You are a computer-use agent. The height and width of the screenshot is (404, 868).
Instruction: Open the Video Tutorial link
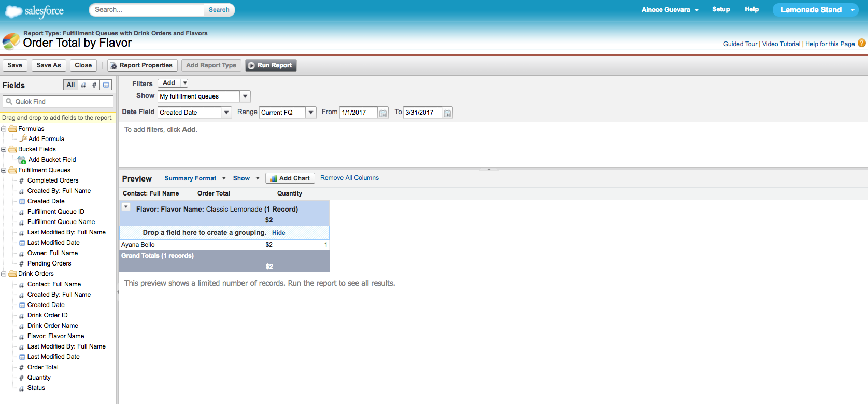coord(781,44)
